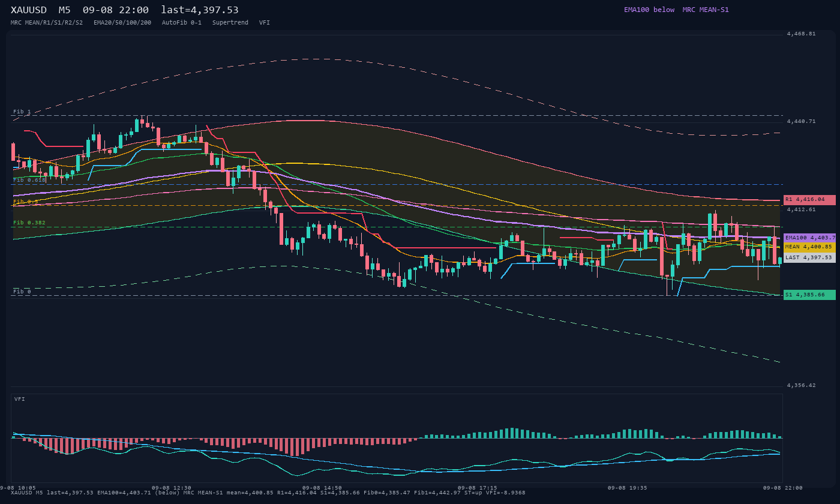Click the S1 4,385.66 price tag
This screenshot has width=840, height=504.
tap(809, 295)
